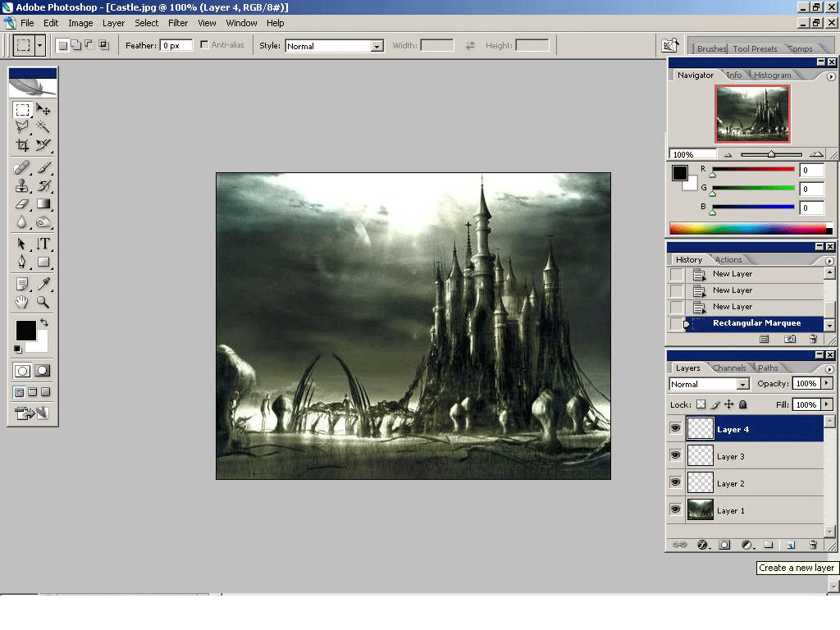Click the Navigator zoom slider

[x=771, y=154]
